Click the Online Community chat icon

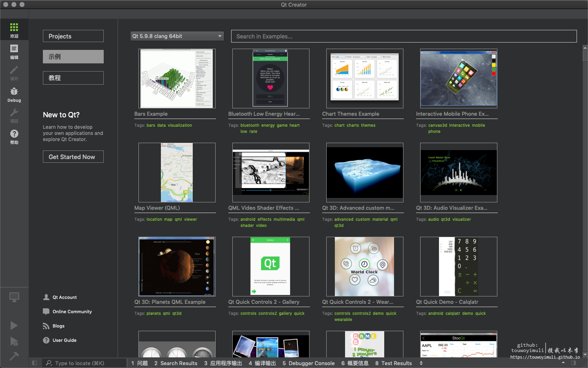pos(46,312)
